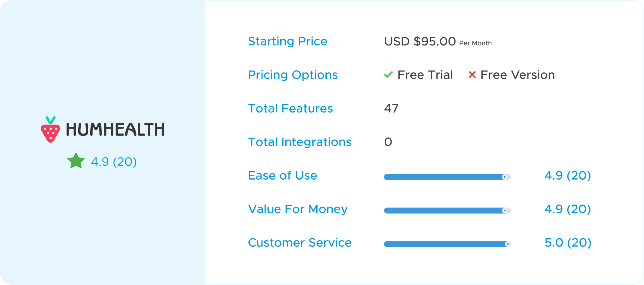Click the Total Features count 47

(391, 108)
